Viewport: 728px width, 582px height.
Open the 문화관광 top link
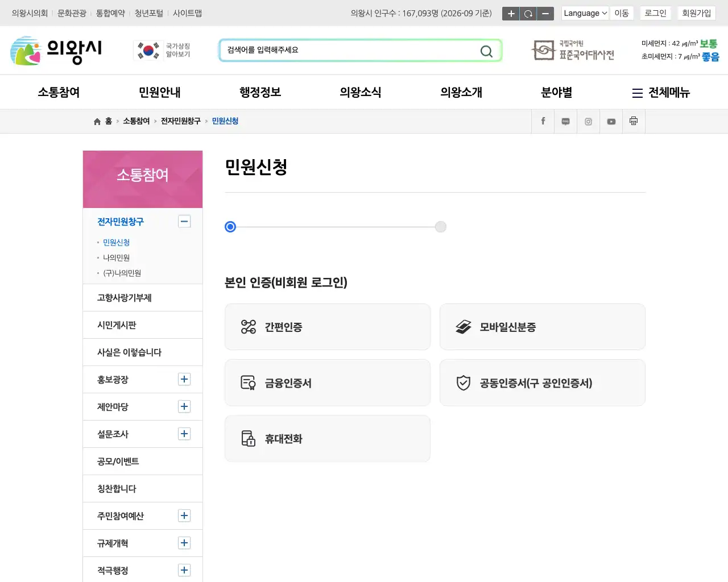click(72, 13)
